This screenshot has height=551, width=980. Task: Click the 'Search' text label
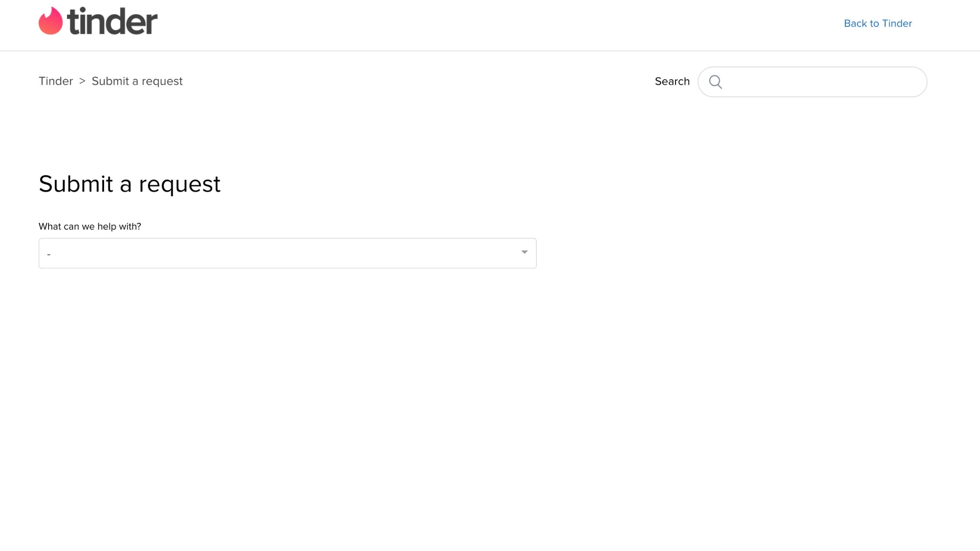pyautogui.click(x=672, y=81)
